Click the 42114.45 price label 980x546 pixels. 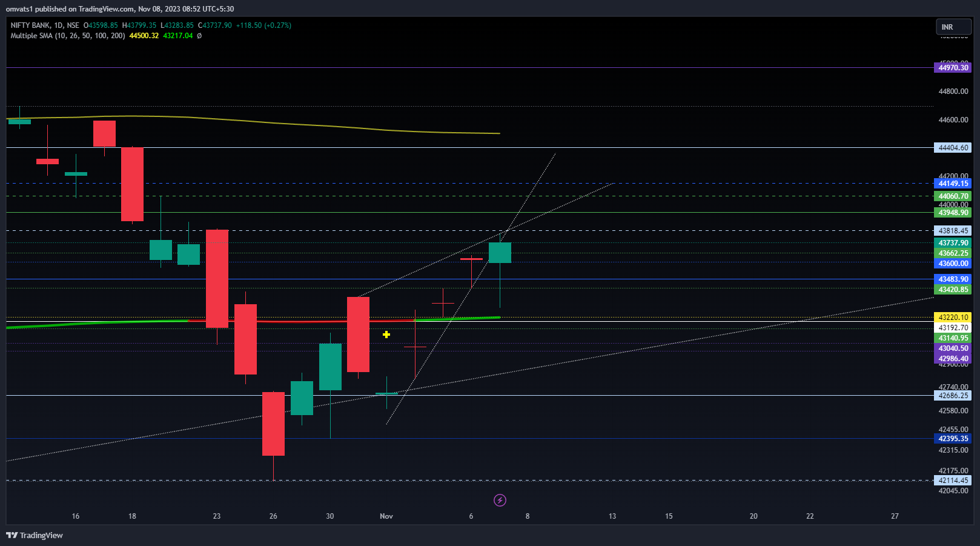tap(953, 481)
